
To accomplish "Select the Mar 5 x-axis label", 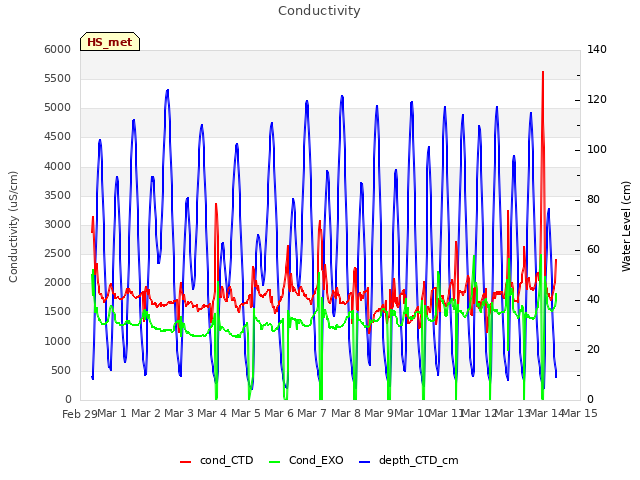I will tap(246, 413).
